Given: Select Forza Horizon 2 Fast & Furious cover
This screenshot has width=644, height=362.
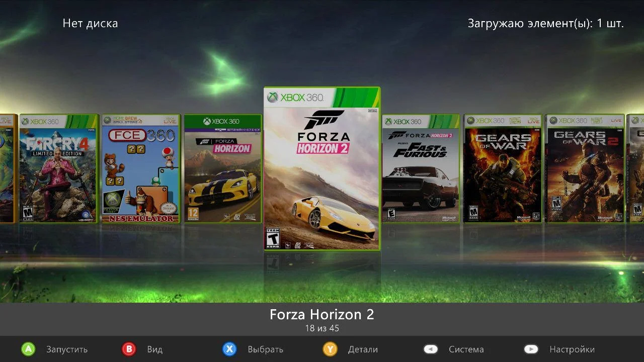Looking at the screenshot, I should click(x=421, y=168).
